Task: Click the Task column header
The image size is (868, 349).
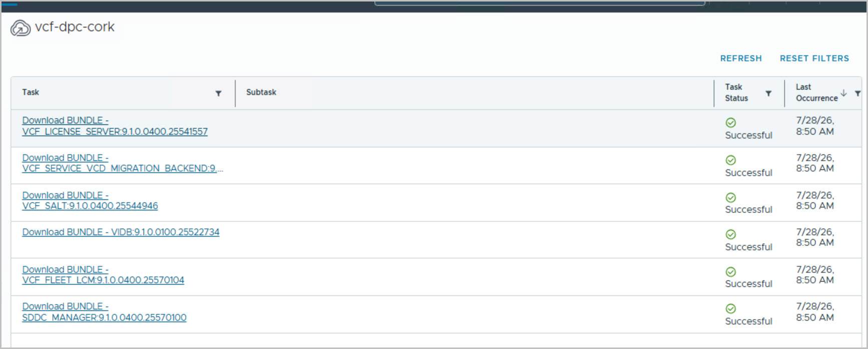Action: click(31, 92)
